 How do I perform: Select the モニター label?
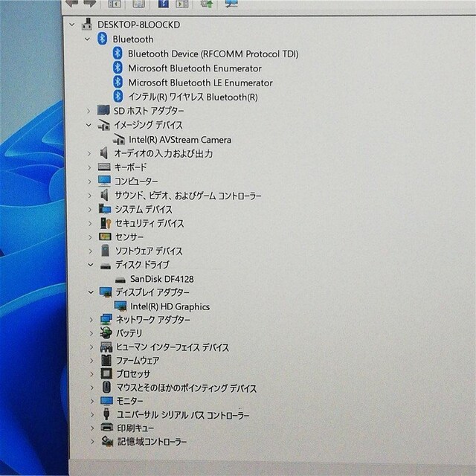pos(130,401)
